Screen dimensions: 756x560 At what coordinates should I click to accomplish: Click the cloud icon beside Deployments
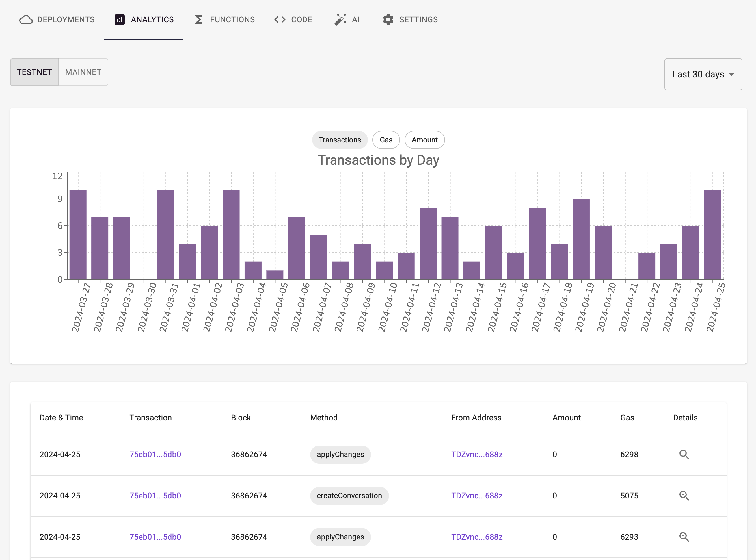tap(26, 20)
